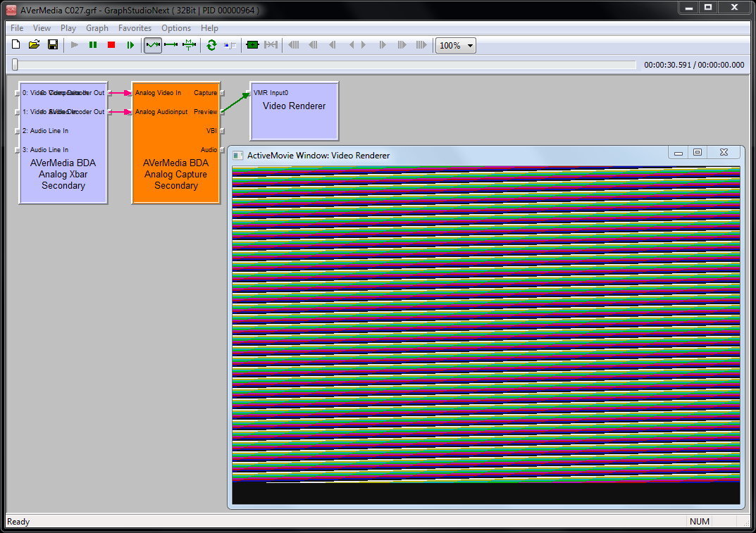Open the 100% zoom dropdown
Screen dimensions: 756x533
pos(456,46)
